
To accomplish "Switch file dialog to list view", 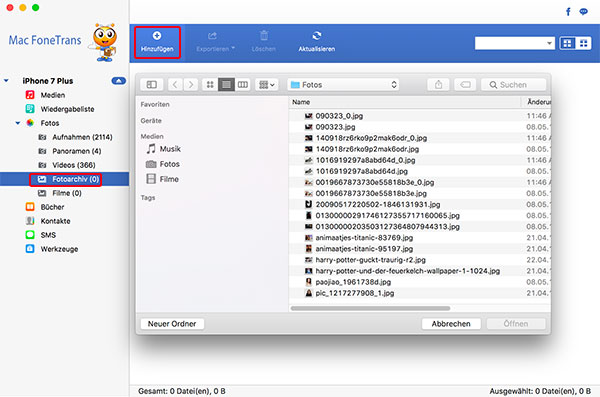I will click(226, 85).
